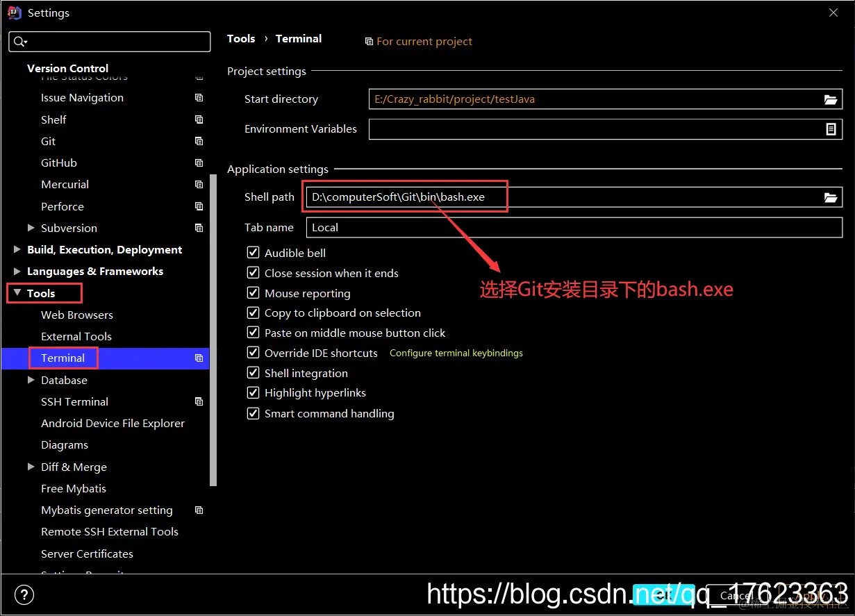Uncheck Smart command handling
This screenshot has height=616, width=855.
[x=254, y=413]
